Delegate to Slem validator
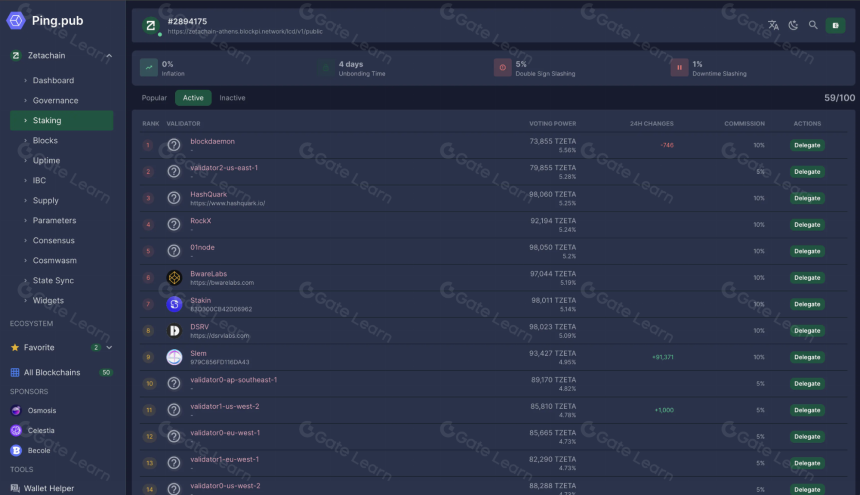This screenshot has height=495, width=860. point(807,357)
